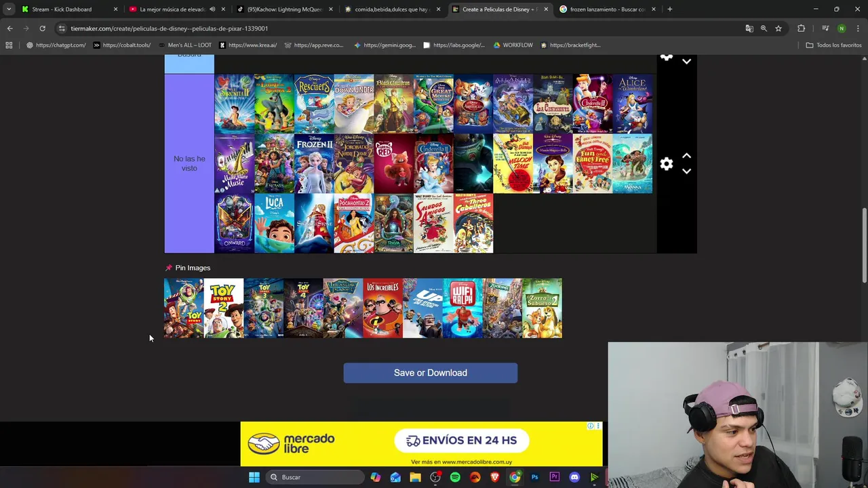Pick the Los Increíbles poster
The height and width of the screenshot is (488, 868).
point(382,308)
